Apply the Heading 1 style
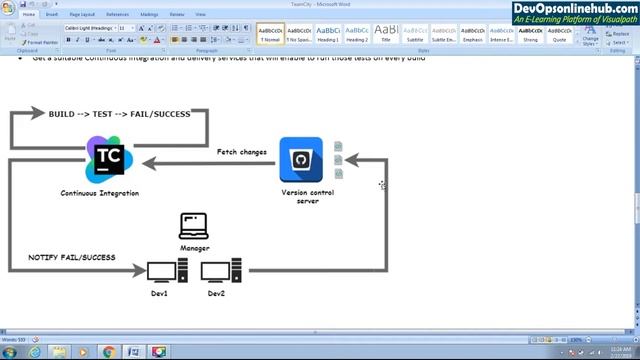The width and height of the screenshot is (640, 360). click(328, 33)
